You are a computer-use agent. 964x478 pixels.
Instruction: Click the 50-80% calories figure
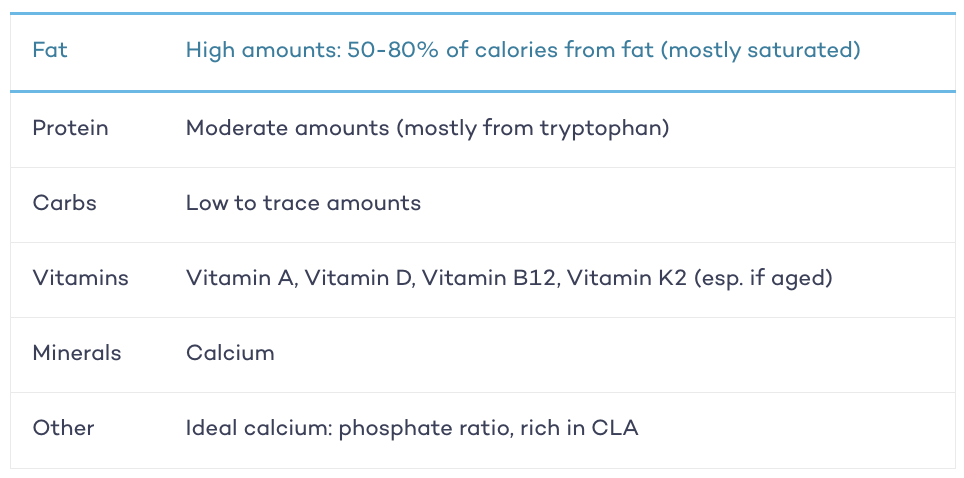[x=393, y=50]
